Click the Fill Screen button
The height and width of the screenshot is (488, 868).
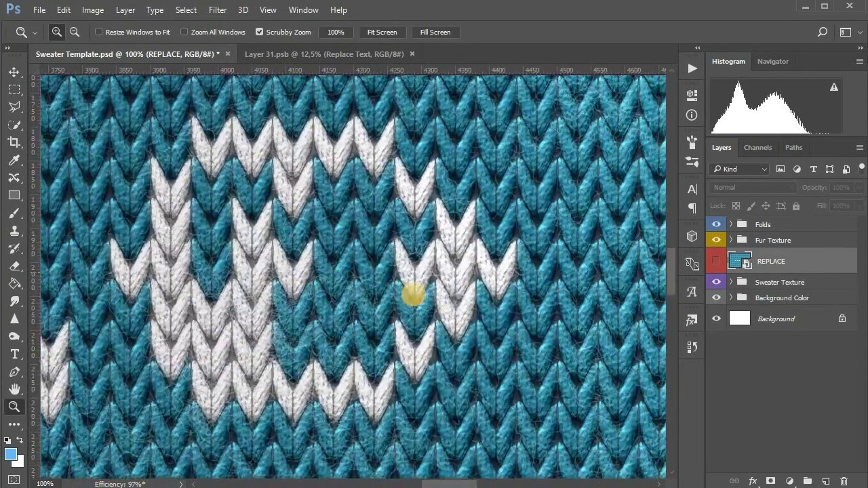click(435, 32)
